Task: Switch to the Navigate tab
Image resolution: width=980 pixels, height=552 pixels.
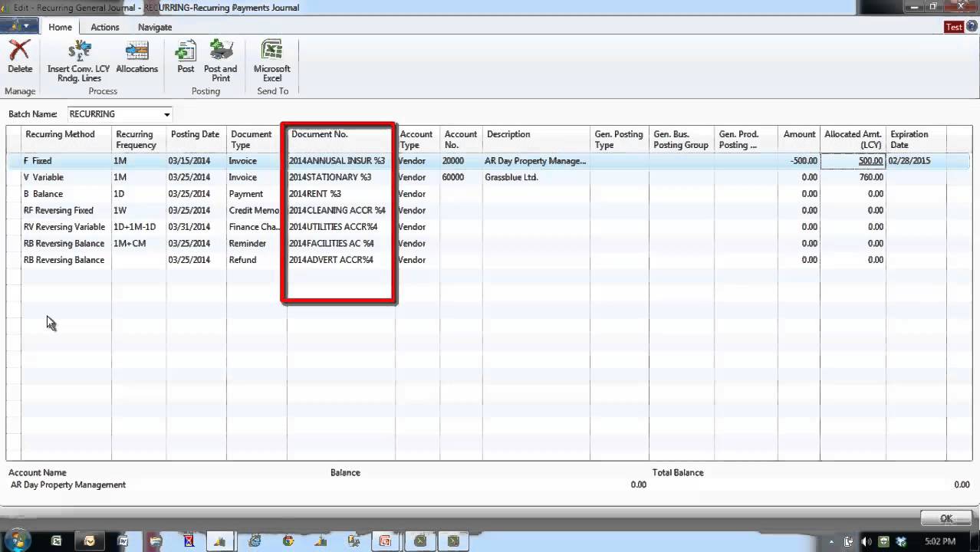Action: coord(155,27)
